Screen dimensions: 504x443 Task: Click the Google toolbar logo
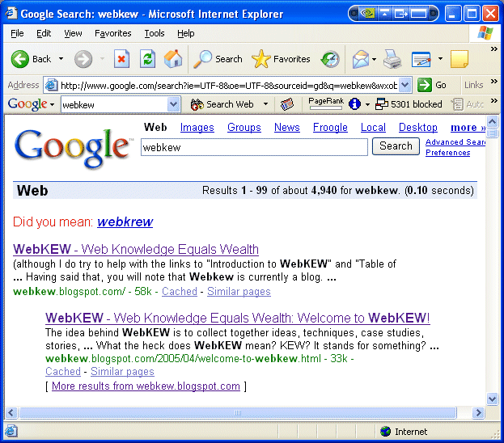tap(28, 104)
